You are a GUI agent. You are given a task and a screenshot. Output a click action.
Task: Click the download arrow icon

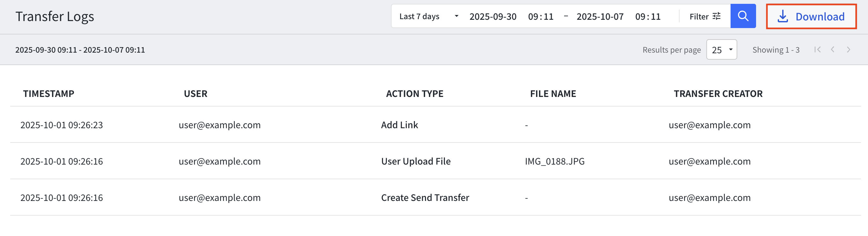click(783, 16)
